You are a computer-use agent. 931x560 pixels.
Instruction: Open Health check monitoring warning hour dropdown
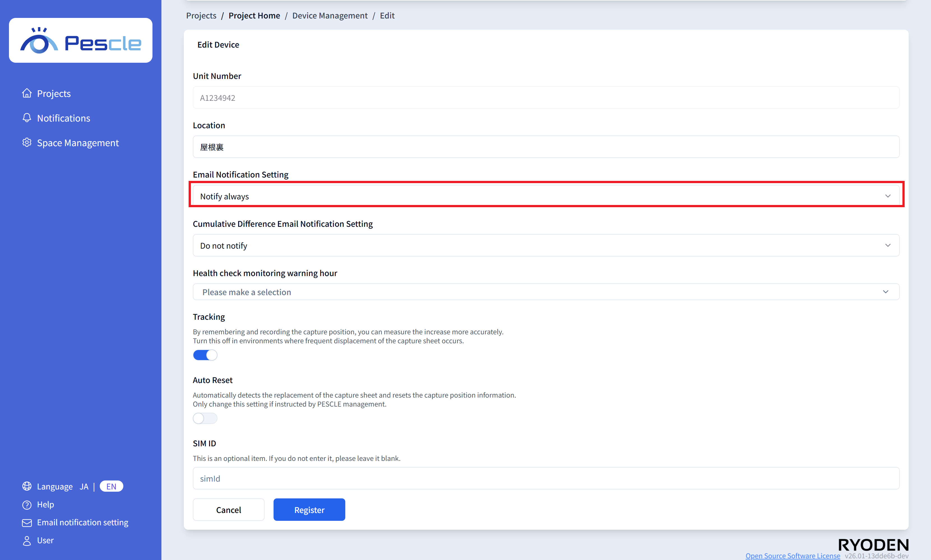click(x=546, y=292)
